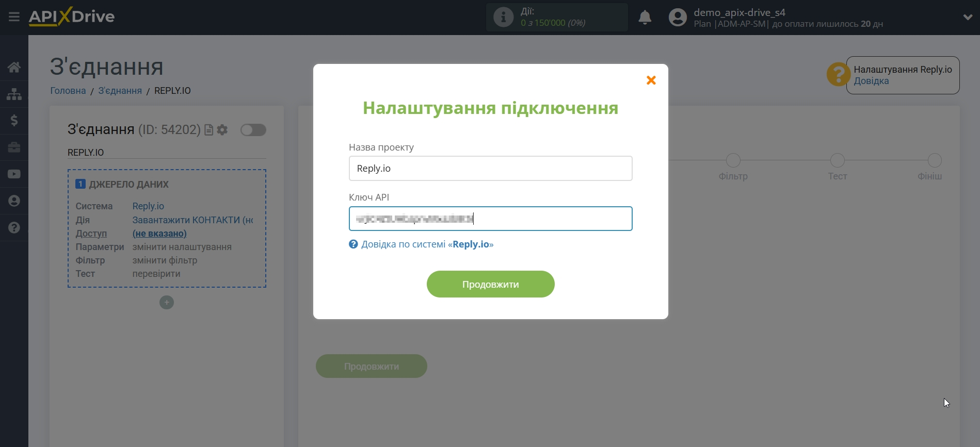Open the billing dollar sidebar icon
Viewport: 980px width, 447px height.
coord(14,121)
